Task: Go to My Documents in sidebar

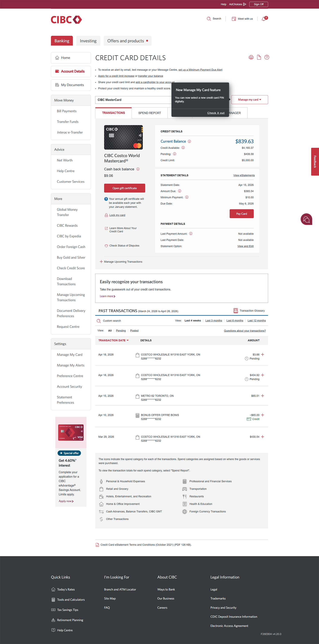Action: 71,85
